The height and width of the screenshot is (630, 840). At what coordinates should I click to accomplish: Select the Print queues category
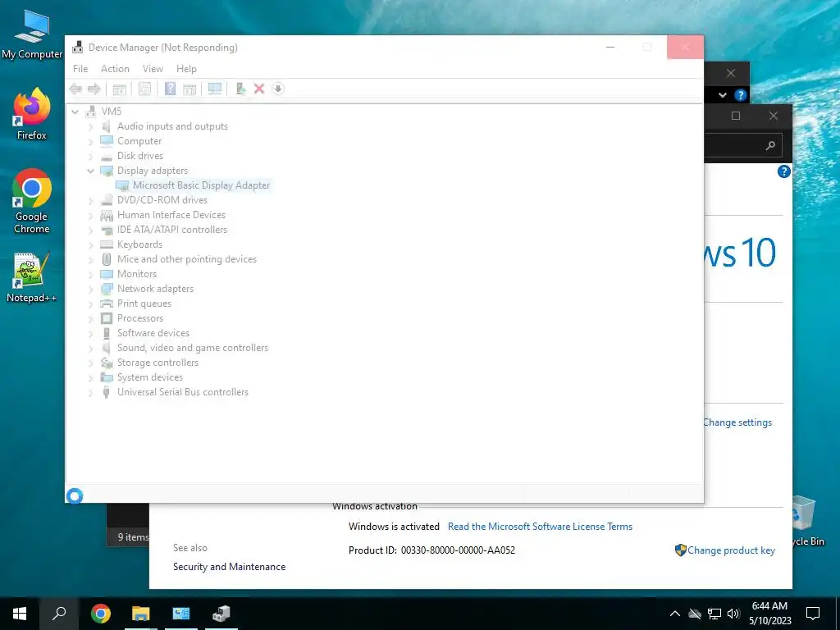tap(144, 304)
